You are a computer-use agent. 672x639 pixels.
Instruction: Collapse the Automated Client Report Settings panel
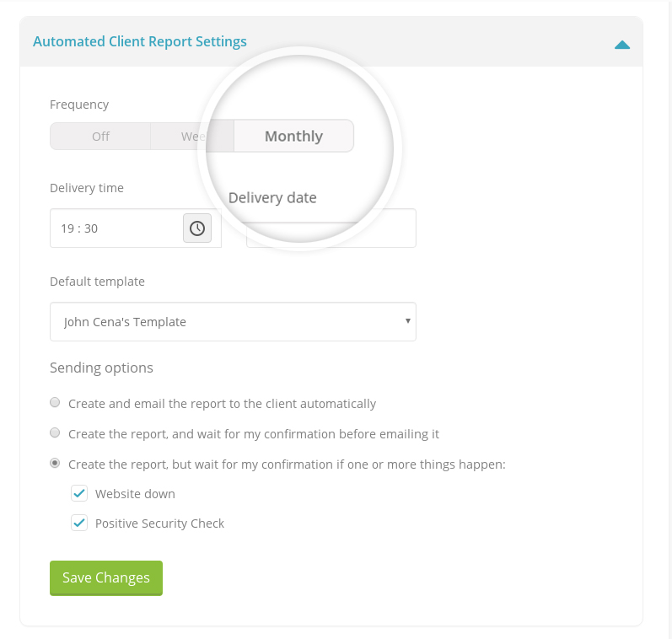622,44
